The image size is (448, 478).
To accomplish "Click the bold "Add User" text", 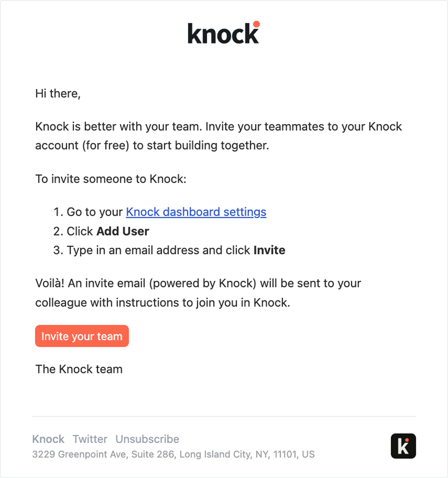I will click(x=123, y=231).
